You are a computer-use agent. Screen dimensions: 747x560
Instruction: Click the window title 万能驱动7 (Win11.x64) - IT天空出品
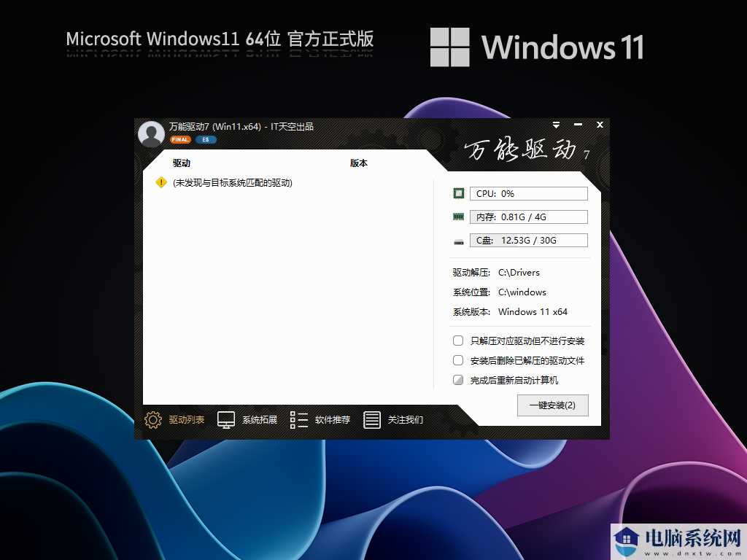coord(241,127)
